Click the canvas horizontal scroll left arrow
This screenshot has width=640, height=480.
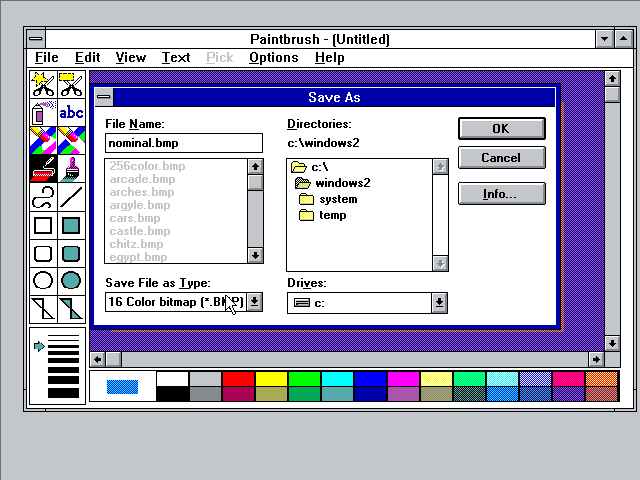tap(98, 359)
